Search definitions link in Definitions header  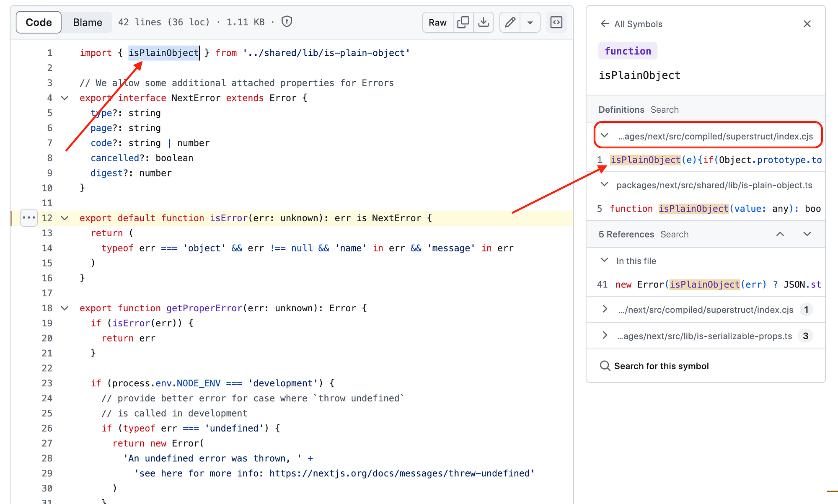point(664,110)
